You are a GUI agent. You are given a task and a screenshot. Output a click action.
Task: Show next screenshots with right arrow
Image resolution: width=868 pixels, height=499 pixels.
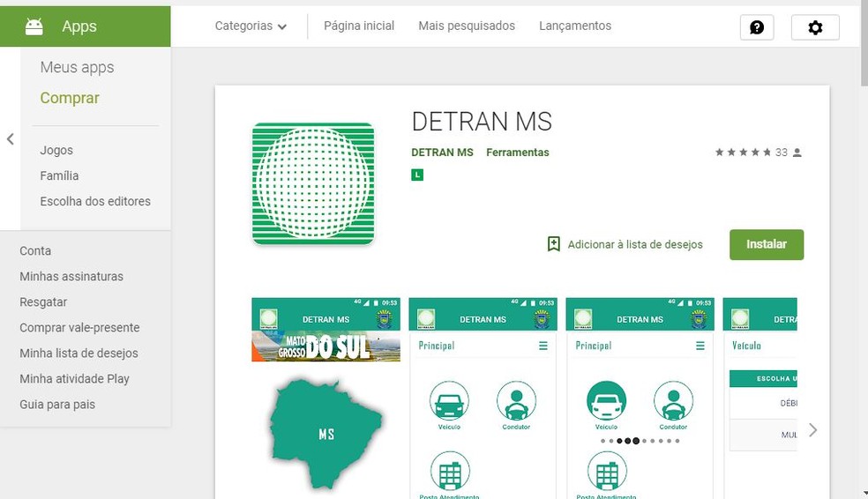click(812, 430)
